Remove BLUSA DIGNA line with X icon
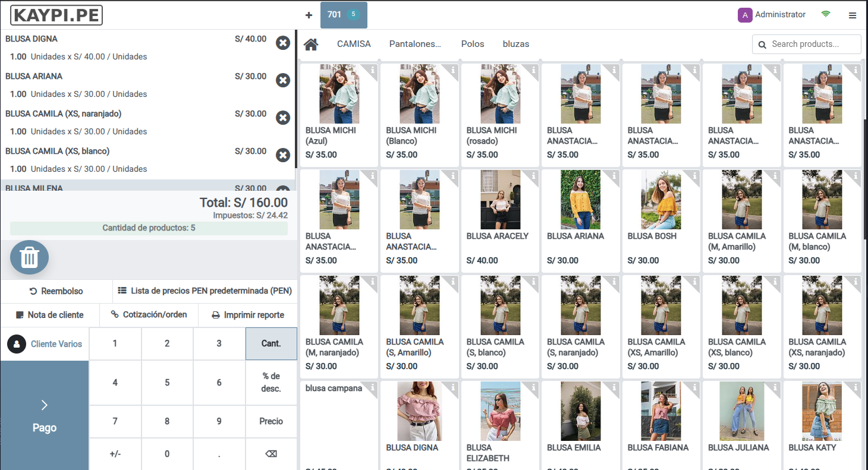Image resolution: width=868 pixels, height=470 pixels. click(283, 43)
